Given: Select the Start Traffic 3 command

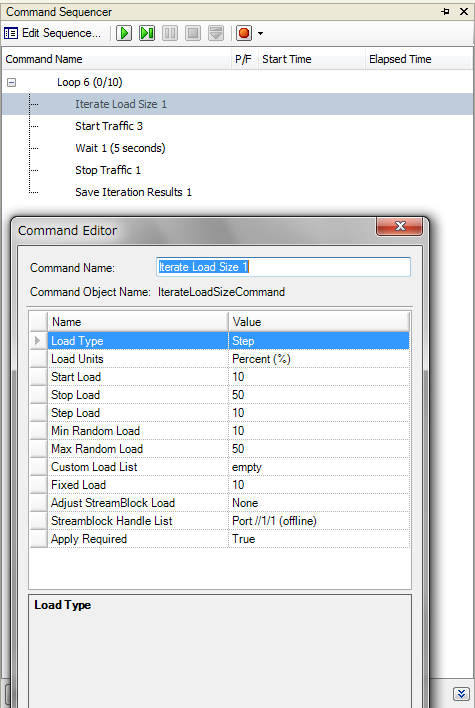Looking at the screenshot, I should (109, 126).
